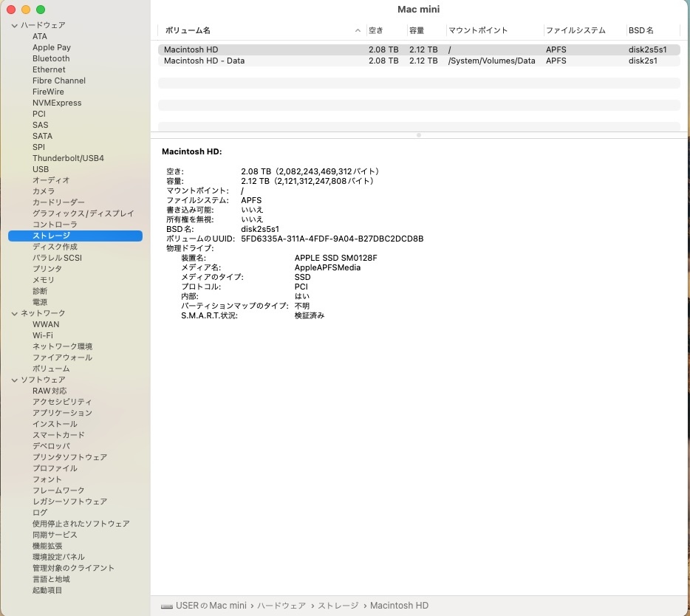Viewport: 690px width, 616px height.
Task: Click ストレージ in the bottom path bar
Action: coord(338,606)
